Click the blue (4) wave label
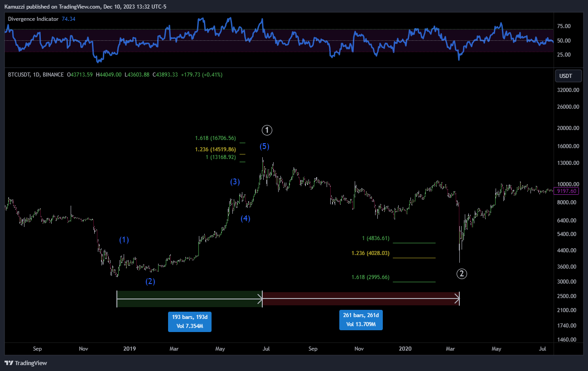The width and height of the screenshot is (588, 371). (x=245, y=218)
